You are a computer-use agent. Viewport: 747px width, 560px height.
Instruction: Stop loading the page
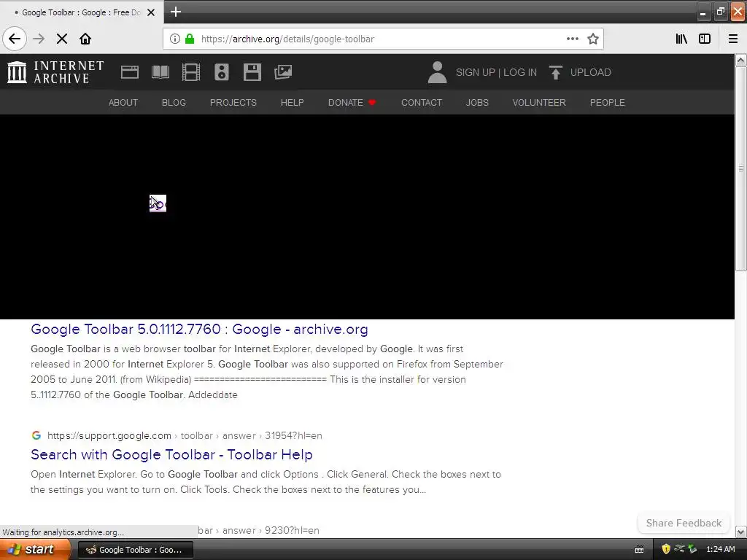(x=62, y=39)
